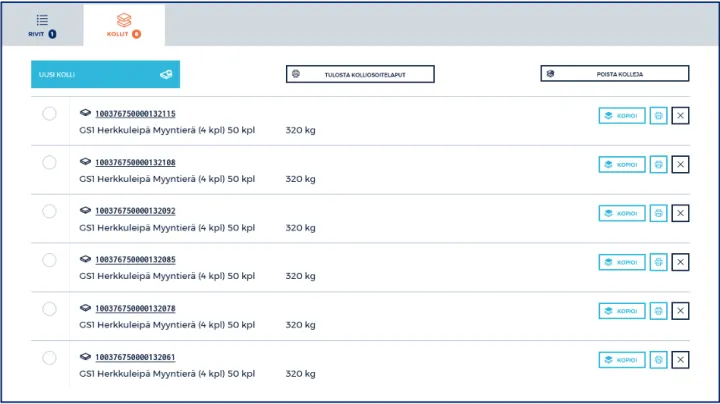Viewport: 720px width, 404px height.
Task: Tick the radio circle for parcel 132061
Action: tap(50, 358)
